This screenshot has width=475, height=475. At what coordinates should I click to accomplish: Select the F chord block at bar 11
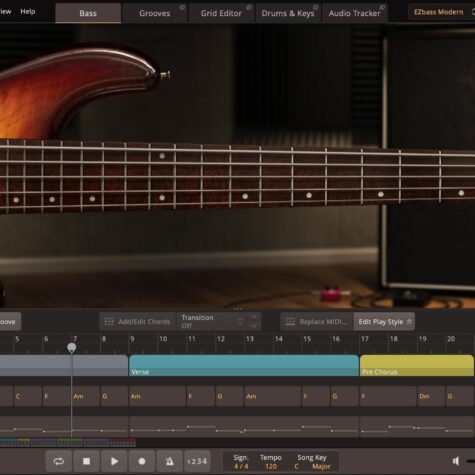pos(201,396)
